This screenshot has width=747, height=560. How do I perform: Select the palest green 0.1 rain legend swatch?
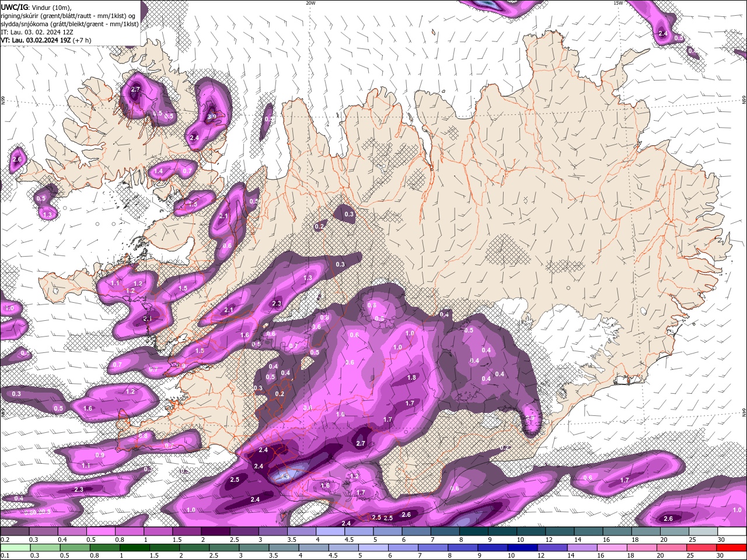(x=15, y=548)
